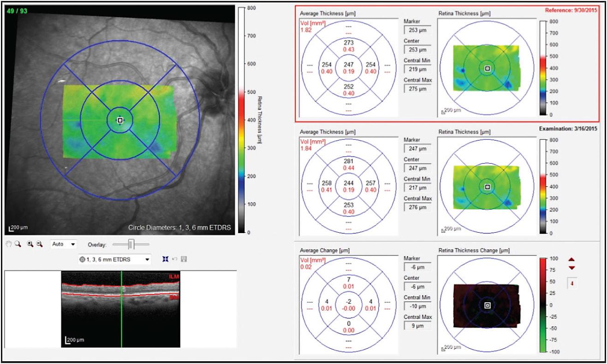Click the red down arrow stepper
This screenshot has height=364, width=607.
click(x=571, y=268)
